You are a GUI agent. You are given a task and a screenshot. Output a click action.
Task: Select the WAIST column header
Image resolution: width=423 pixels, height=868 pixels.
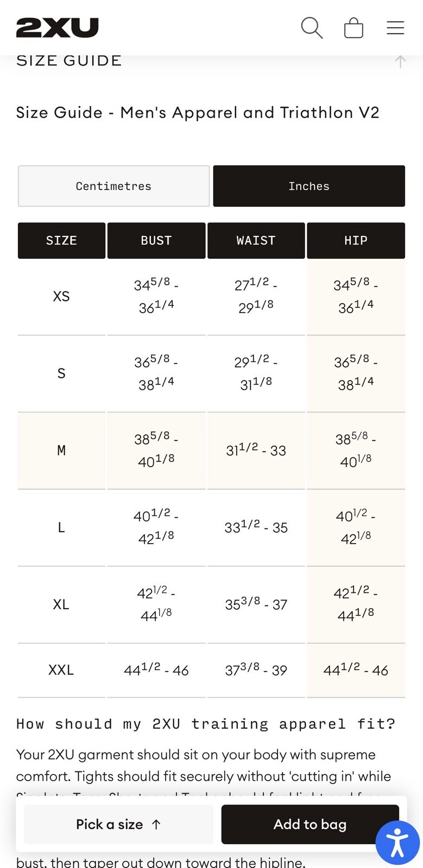(256, 240)
